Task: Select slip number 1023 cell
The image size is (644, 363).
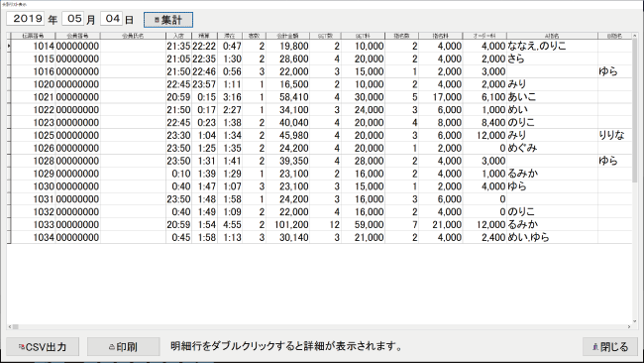Action: point(33,123)
